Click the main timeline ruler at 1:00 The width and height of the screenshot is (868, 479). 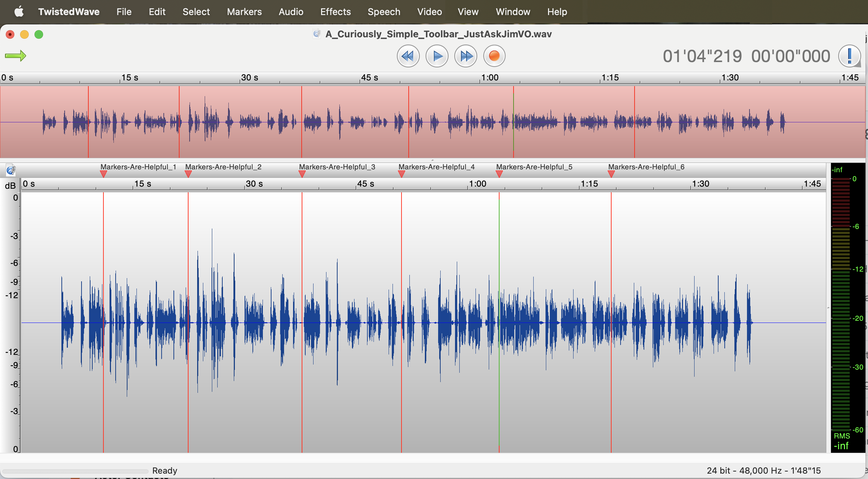coord(478,184)
